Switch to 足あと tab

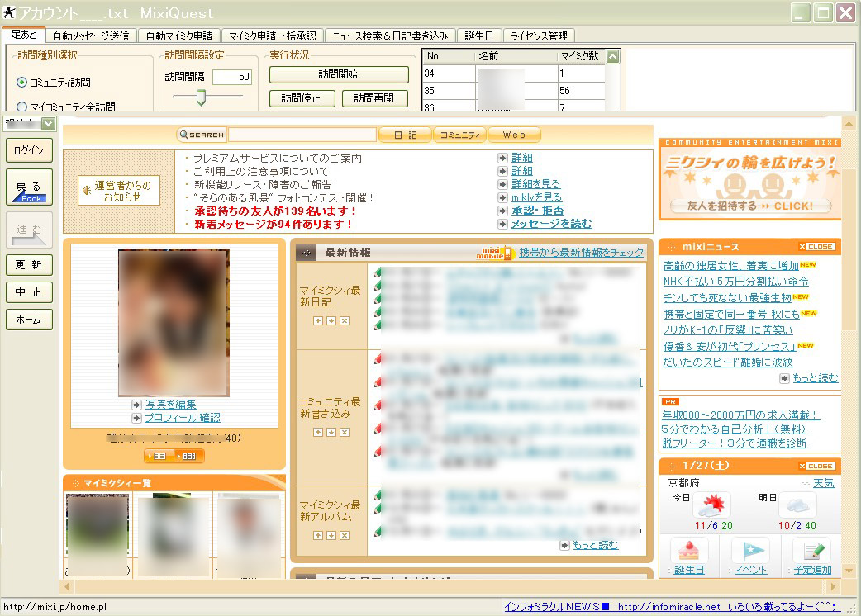click(23, 35)
